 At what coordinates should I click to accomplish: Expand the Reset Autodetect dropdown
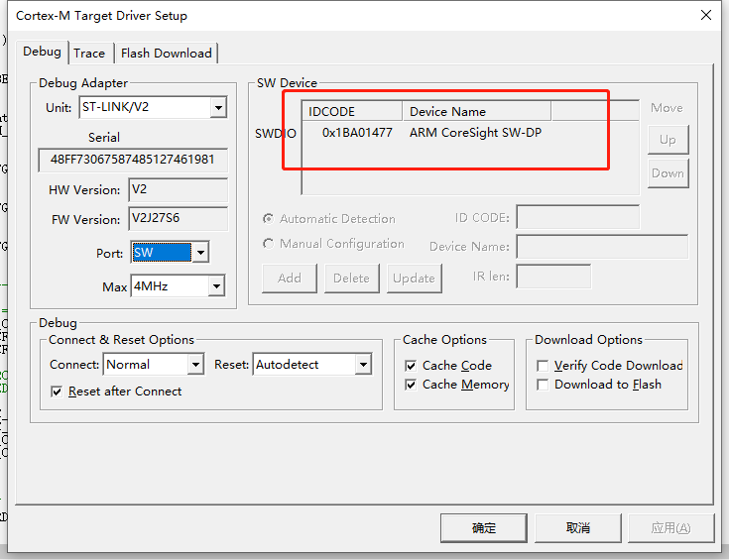363,365
